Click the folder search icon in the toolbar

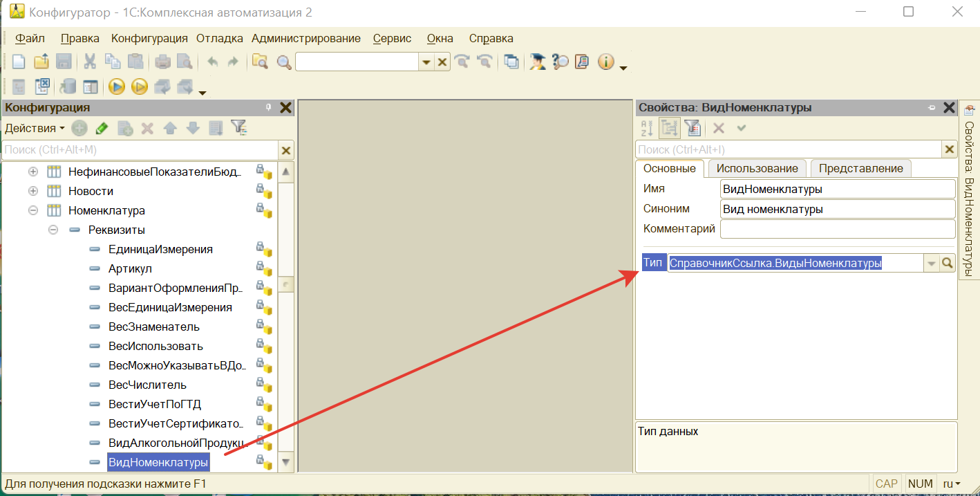(x=260, y=62)
